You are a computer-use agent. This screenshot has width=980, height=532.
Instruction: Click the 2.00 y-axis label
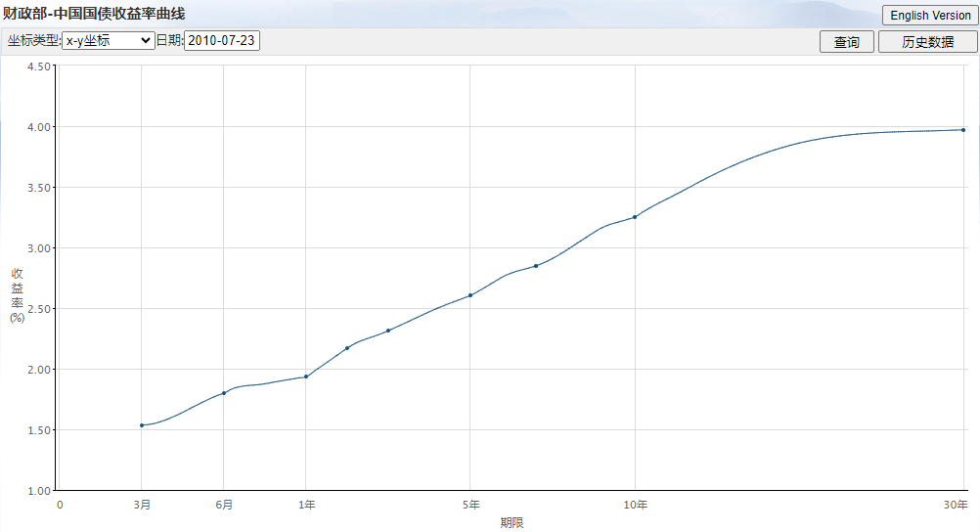click(39, 370)
